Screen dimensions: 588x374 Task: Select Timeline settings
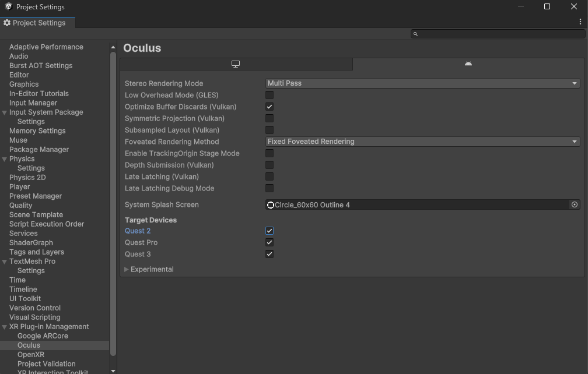(23, 290)
